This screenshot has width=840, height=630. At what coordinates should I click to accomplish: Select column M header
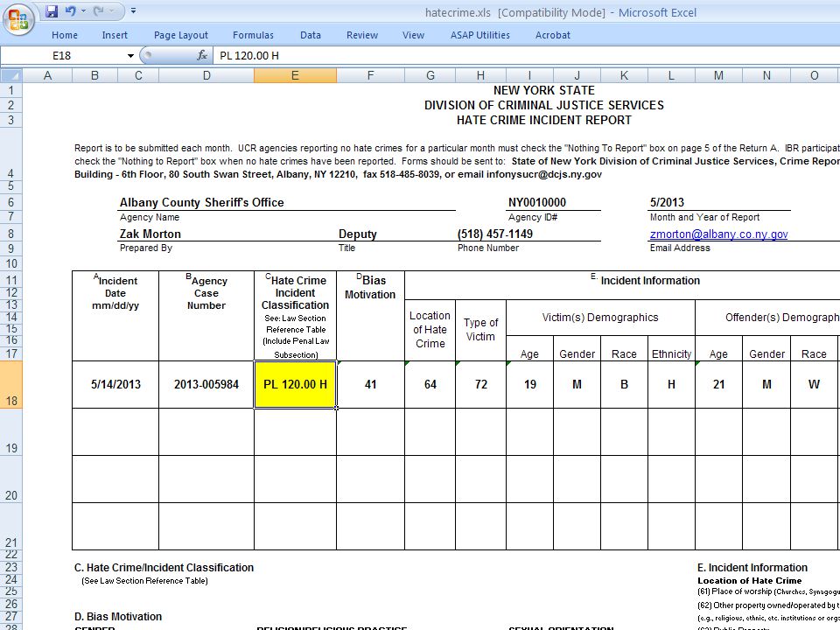point(718,75)
